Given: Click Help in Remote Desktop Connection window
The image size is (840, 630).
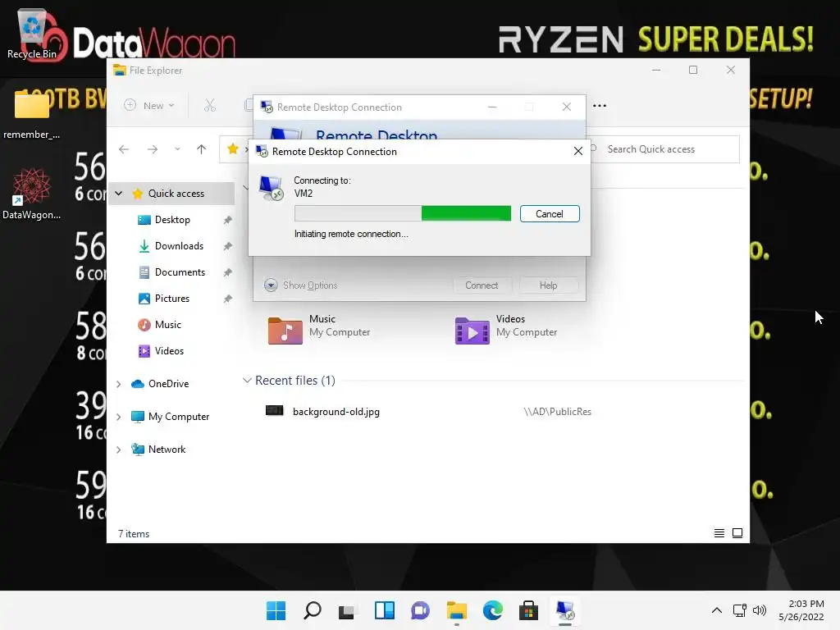Looking at the screenshot, I should 549,285.
